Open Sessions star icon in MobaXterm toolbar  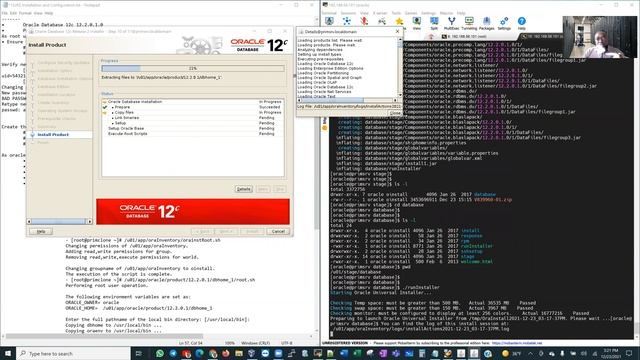point(399,22)
